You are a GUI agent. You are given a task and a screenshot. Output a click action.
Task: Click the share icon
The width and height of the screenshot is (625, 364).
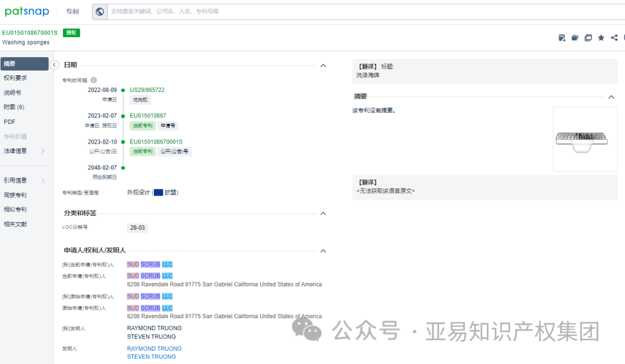click(x=614, y=38)
